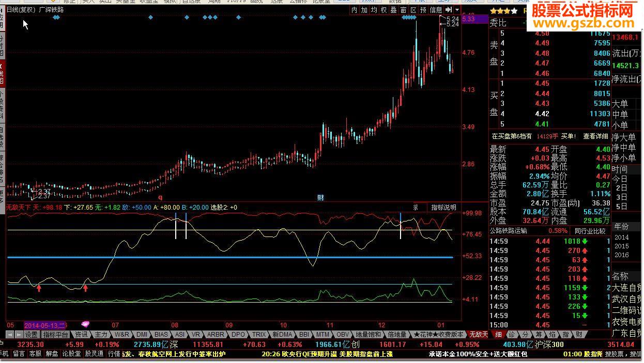Open the 指标平台 tab
The image size is (644, 363).
pos(55,335)
